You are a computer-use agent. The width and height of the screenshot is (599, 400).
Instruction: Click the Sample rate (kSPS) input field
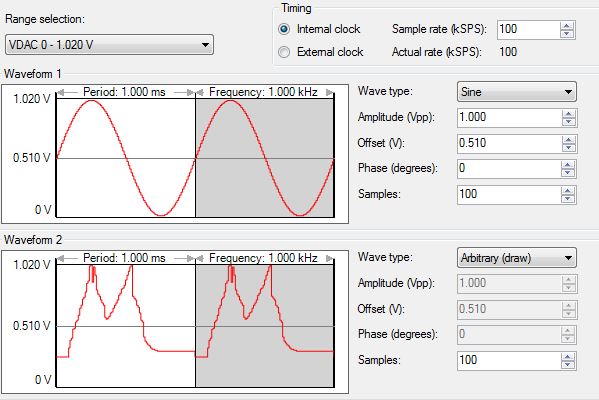click(528, 29)
